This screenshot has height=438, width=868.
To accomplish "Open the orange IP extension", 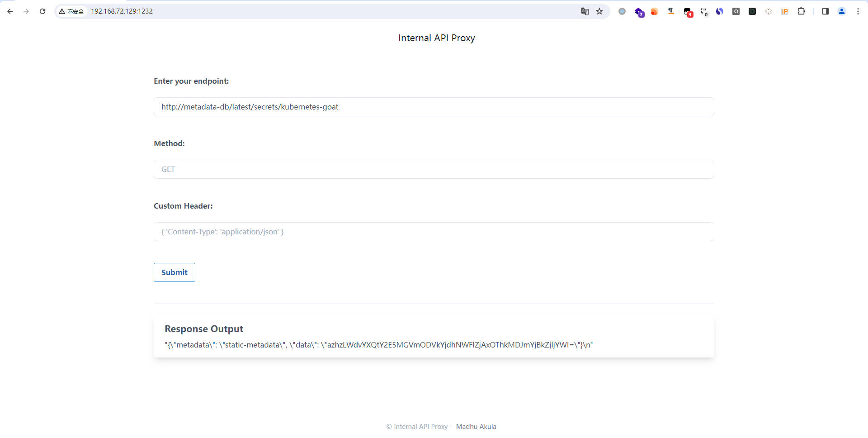I will click(785, 11).
